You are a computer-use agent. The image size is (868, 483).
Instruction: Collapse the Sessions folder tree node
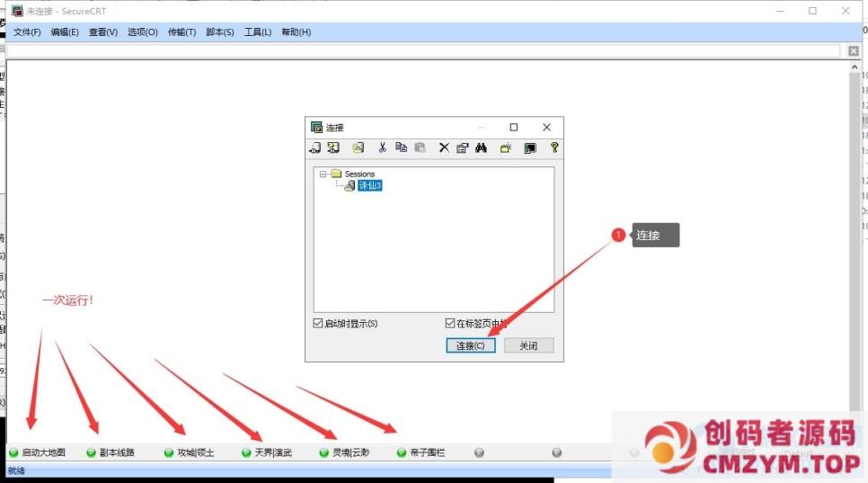click(x=323, y=174)
